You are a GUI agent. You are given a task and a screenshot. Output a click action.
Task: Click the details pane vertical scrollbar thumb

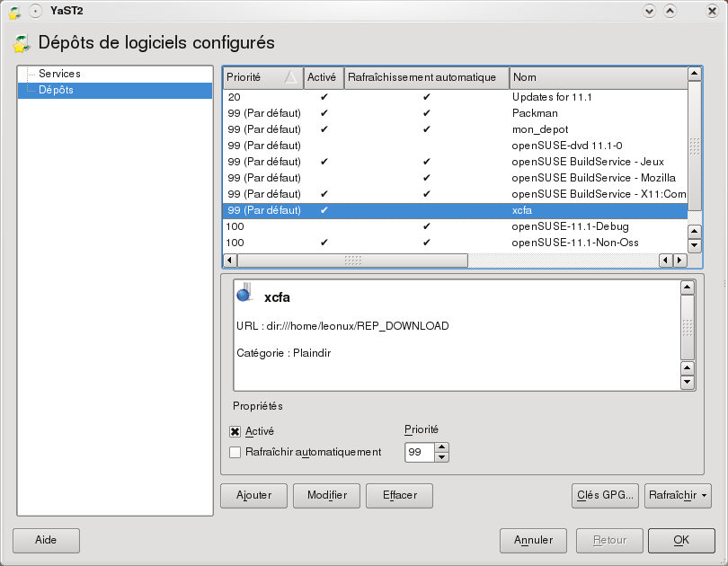coord(688,328)
